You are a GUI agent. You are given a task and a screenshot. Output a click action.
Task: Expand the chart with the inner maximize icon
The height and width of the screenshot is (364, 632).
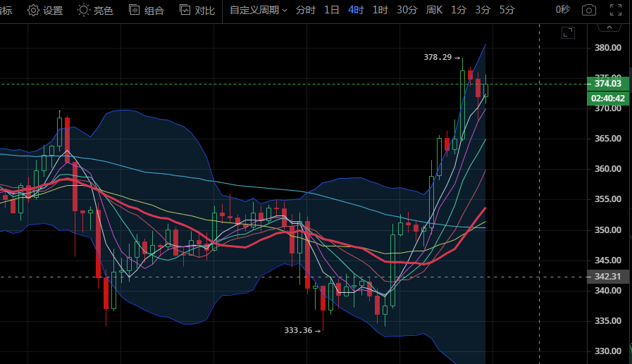coord(567,32)
